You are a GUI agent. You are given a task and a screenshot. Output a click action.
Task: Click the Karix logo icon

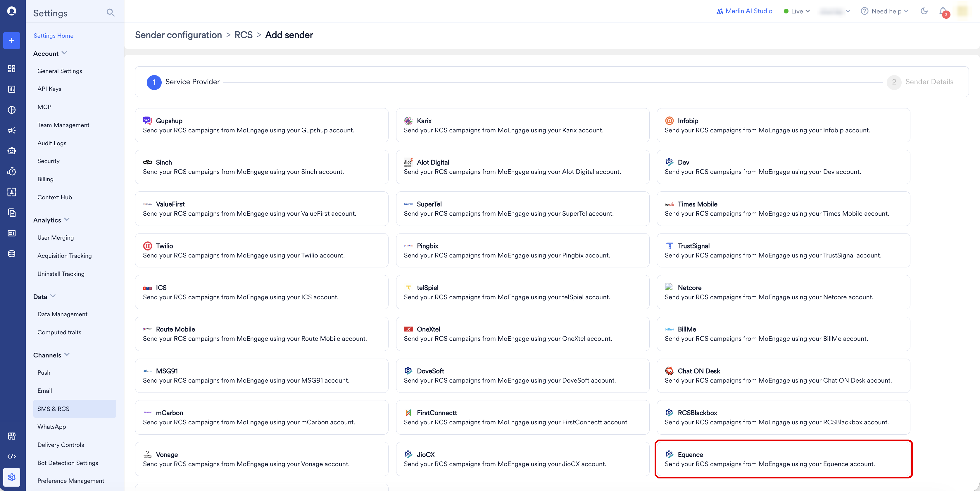408,121
